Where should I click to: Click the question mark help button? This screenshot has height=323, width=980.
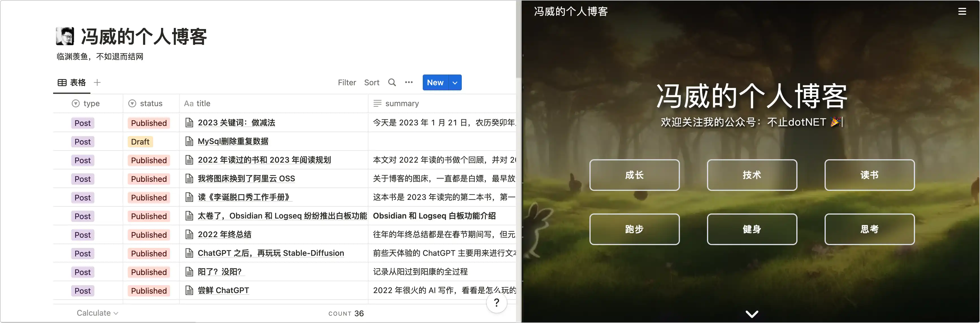496,303
